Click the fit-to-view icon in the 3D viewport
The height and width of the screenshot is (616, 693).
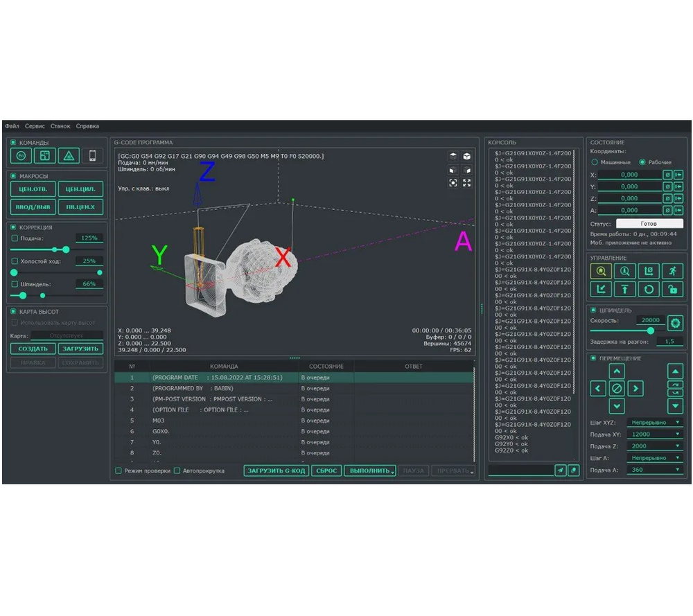453,182
